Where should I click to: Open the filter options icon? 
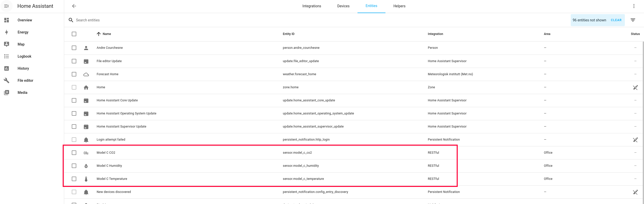tap(633, 20)
